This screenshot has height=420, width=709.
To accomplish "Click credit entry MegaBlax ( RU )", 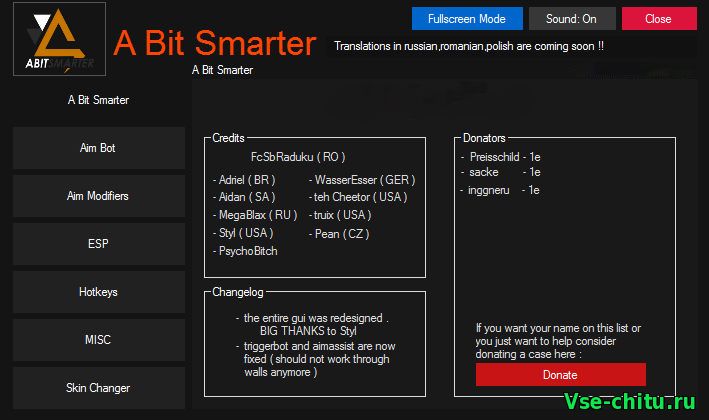I will tap(255, 215).
